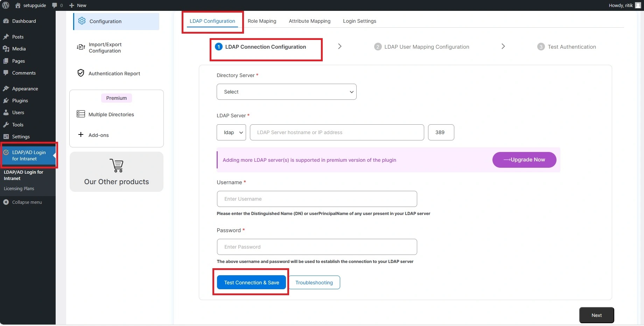Switch to the Attribute Mapping tab
The image size is (644, 326).
coord(309,21)
